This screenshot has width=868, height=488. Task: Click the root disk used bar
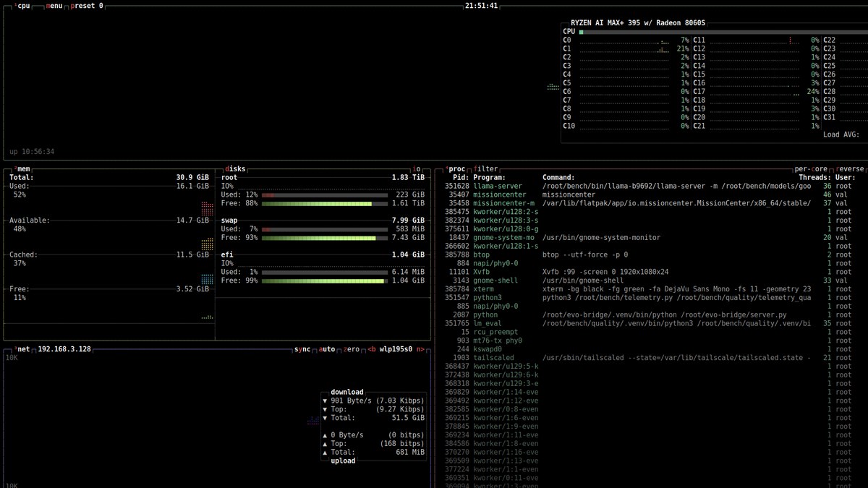click(325, 194)
